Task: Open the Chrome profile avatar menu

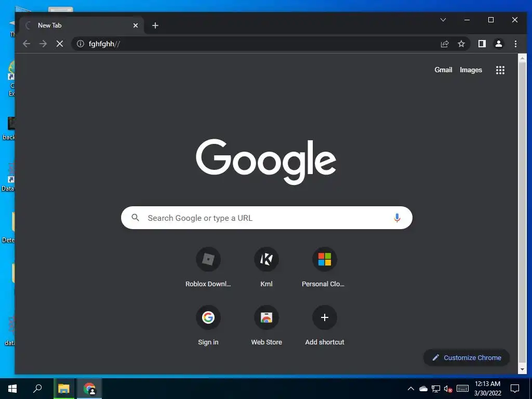Action: (499, 44)
